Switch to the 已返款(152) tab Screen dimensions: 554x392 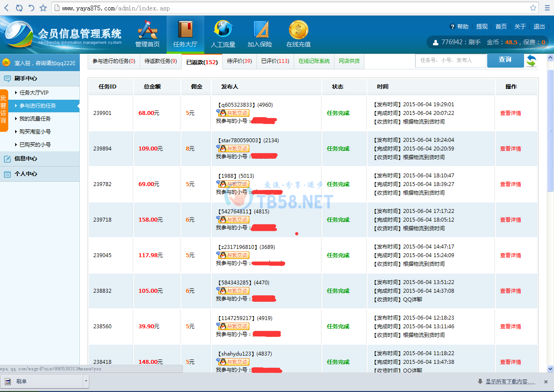coord(202,62)
